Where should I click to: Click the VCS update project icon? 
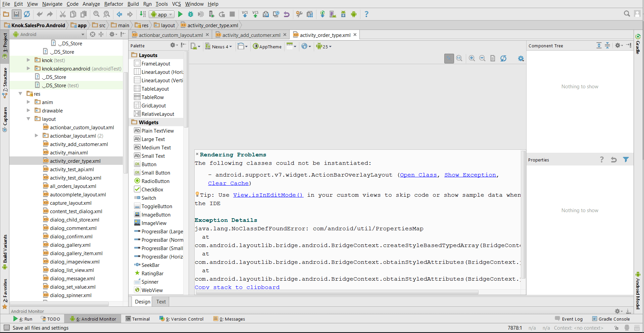245,14
